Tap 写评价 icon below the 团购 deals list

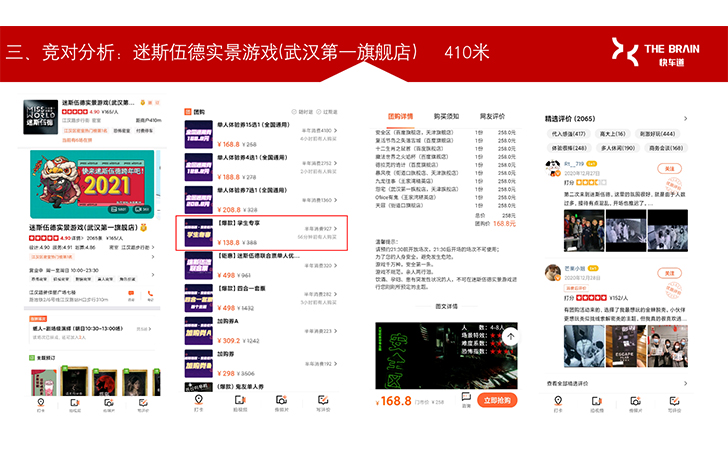323,402
